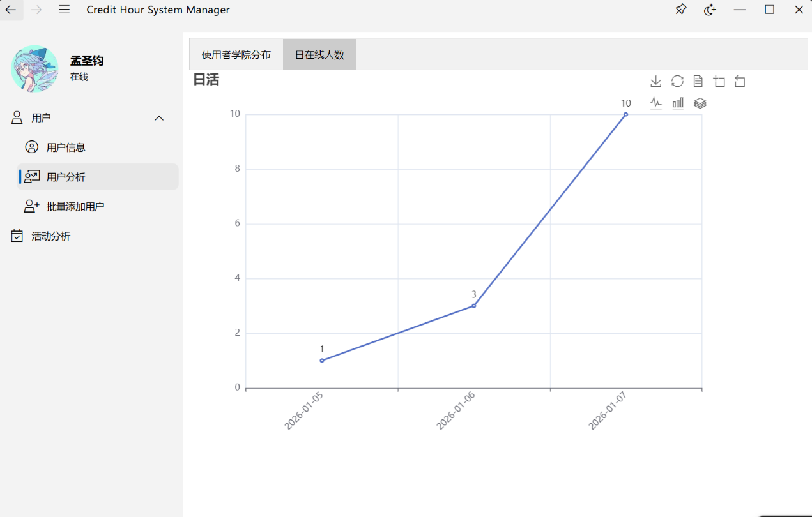
Task: Click the chart restore/refresh icon
Action: (677, 81)
